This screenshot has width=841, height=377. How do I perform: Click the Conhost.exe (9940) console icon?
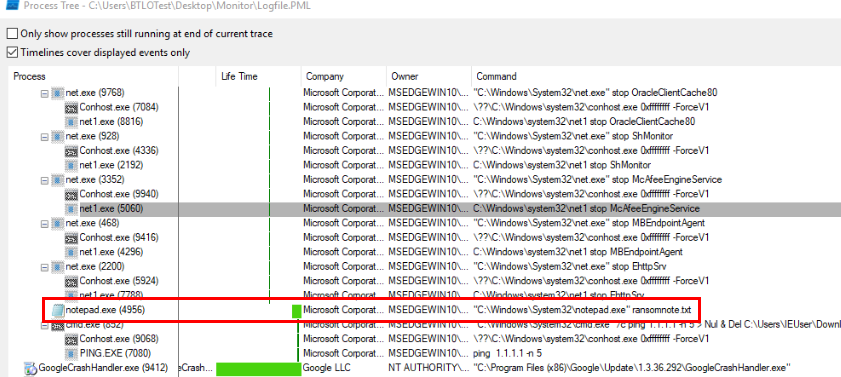[71, 194]
